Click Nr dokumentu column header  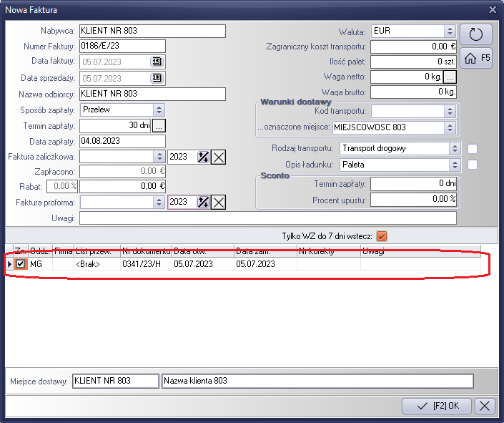click(x=146, y=251)
